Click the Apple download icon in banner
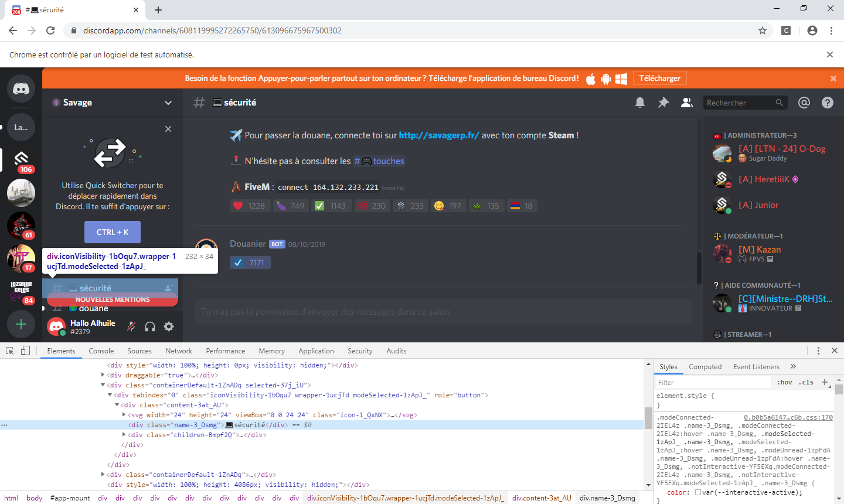The image size is (844, 504). coord(591,79)
